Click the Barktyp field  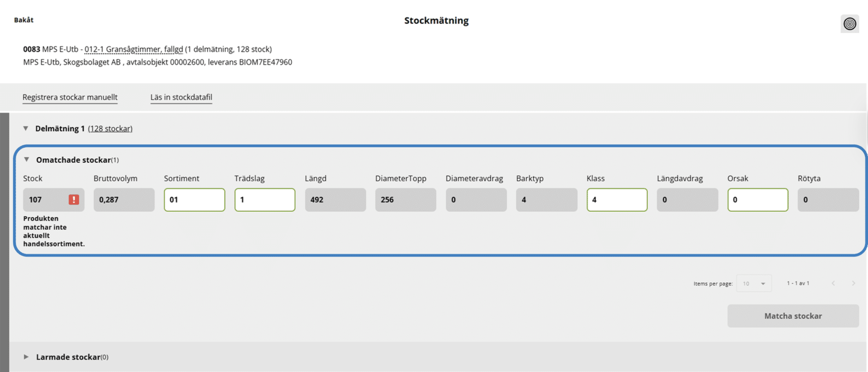coord(546,200)
